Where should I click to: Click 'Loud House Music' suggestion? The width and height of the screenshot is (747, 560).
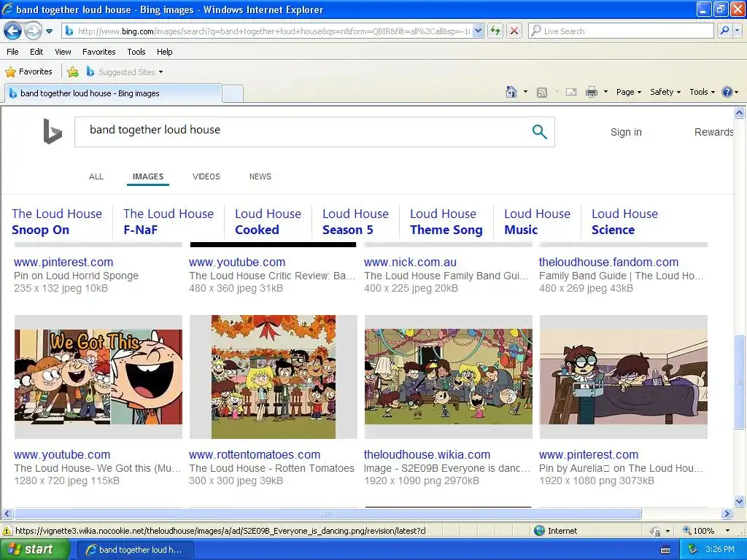[537, 222]
